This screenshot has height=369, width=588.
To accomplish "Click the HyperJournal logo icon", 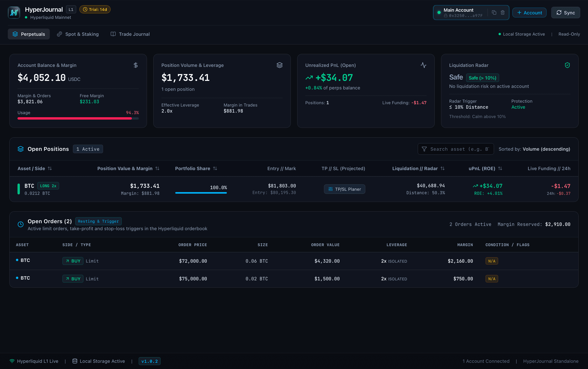I will pos(14,13).
